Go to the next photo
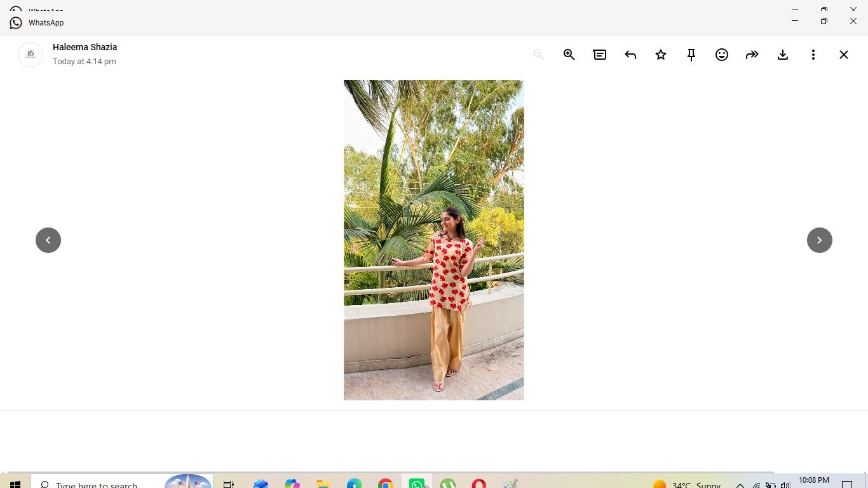This screenshot has height=488, width=868. point(820,240)
